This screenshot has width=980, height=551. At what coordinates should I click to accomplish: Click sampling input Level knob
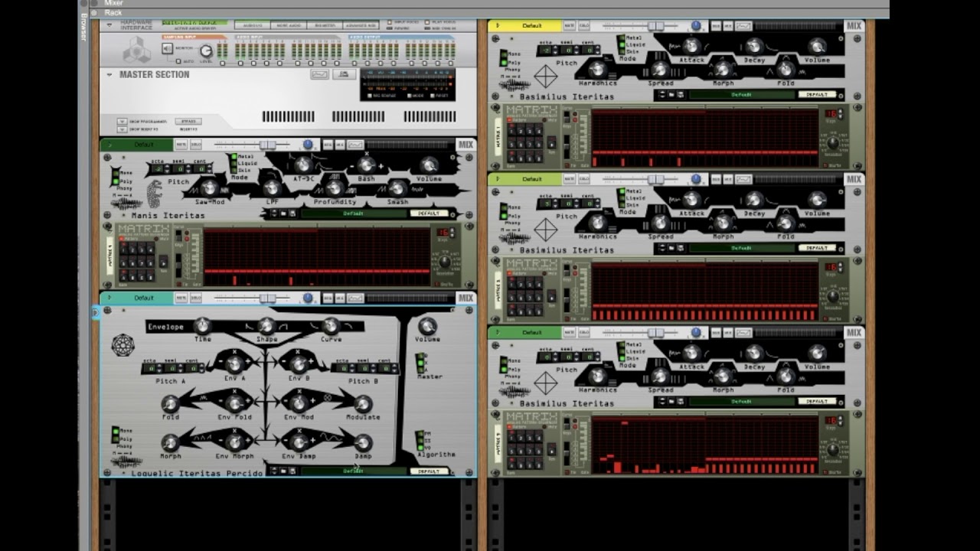(205, 51)
